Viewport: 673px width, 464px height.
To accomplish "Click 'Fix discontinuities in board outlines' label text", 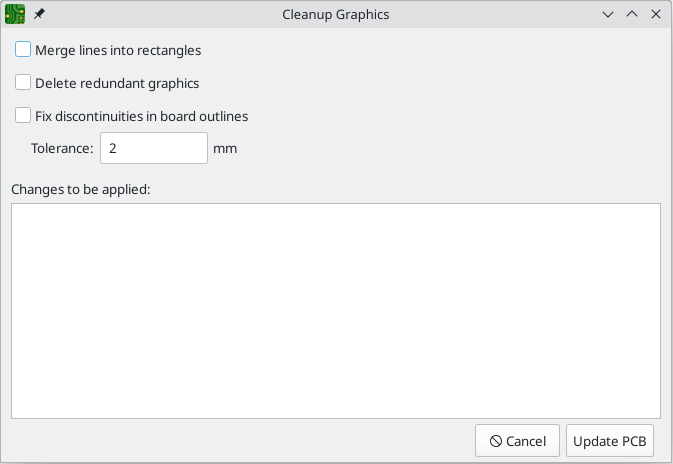I will (141, 116).
